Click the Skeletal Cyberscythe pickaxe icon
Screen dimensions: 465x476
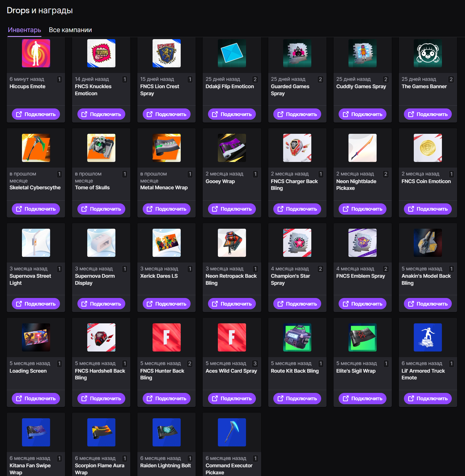[36, 148]
